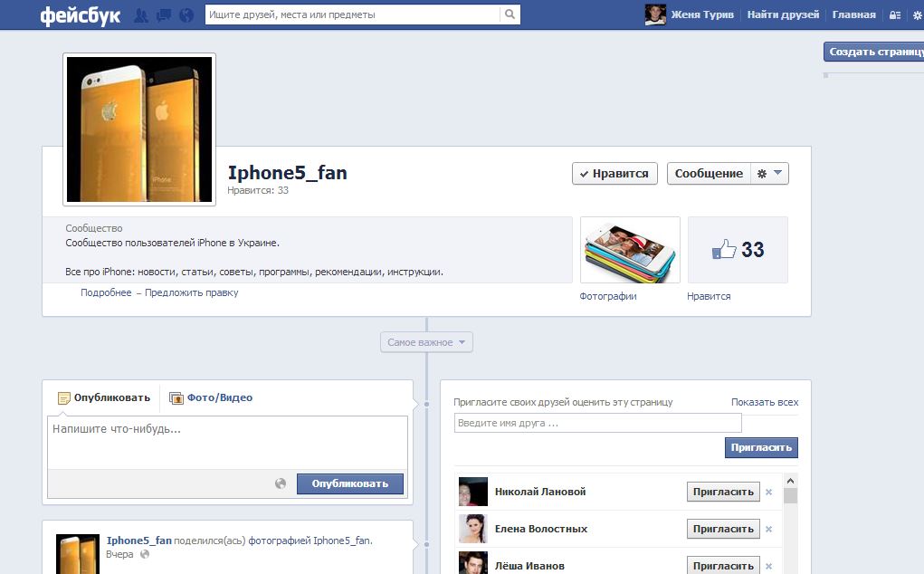The image size is (924, 574).
Task: Open Найти друзей in top bar
Action: coord(783,14)
